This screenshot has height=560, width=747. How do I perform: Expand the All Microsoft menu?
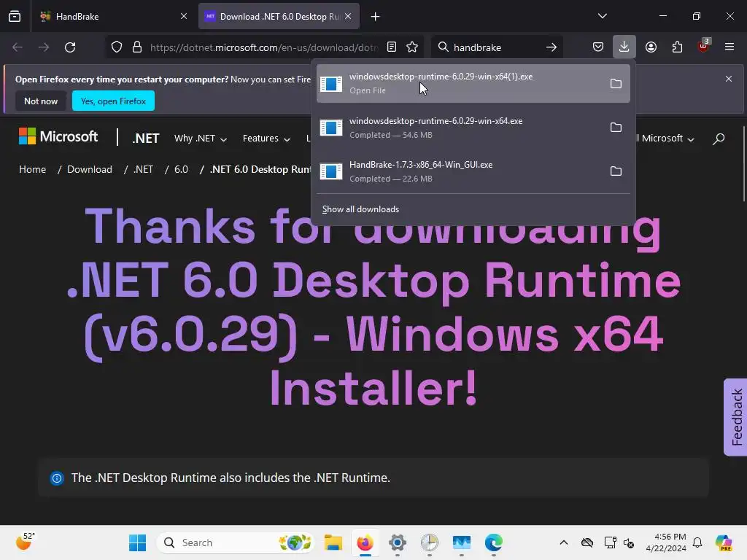click(x=665, y=139)
